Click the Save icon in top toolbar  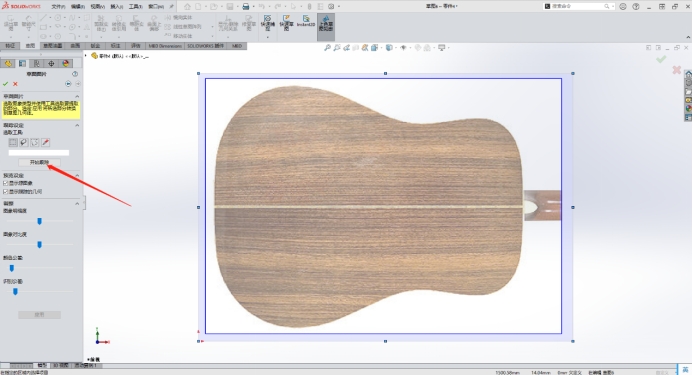230,7
